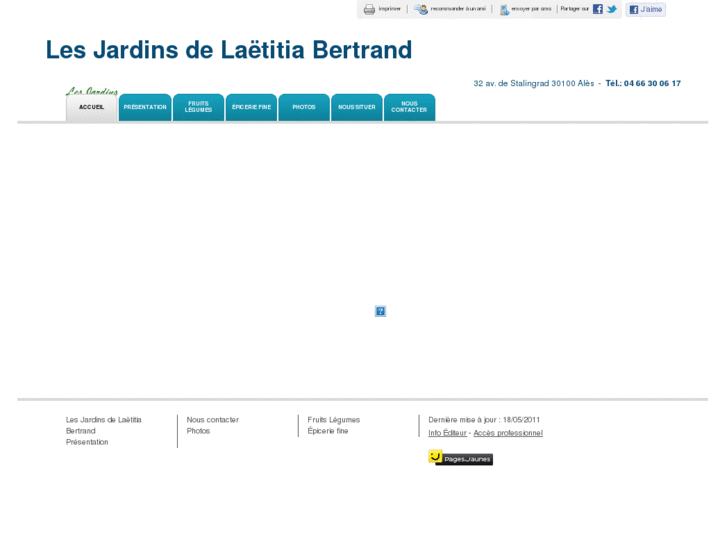Share the page on Facebook icon

click(598, 9)
